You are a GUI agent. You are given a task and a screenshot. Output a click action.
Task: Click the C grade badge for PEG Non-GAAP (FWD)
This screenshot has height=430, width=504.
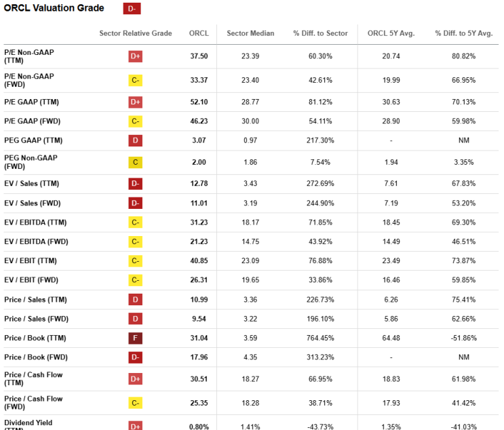pyautogui.click(x=135, y=162)
